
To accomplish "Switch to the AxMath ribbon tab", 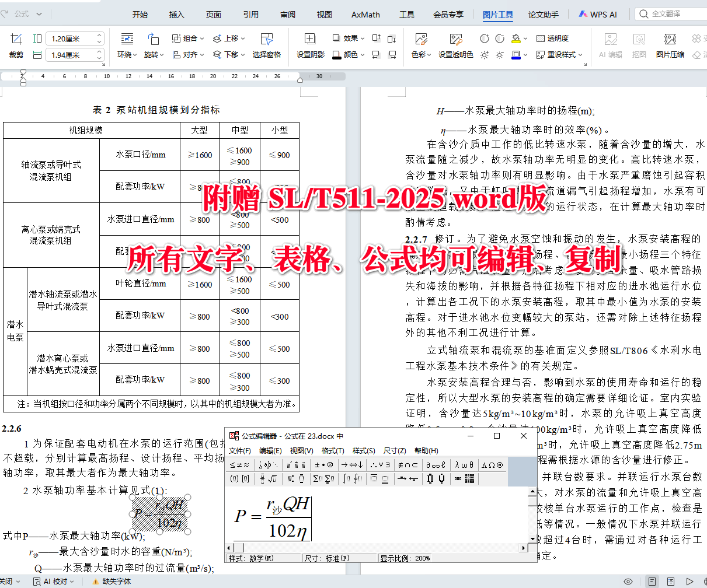I will point(365,15).
